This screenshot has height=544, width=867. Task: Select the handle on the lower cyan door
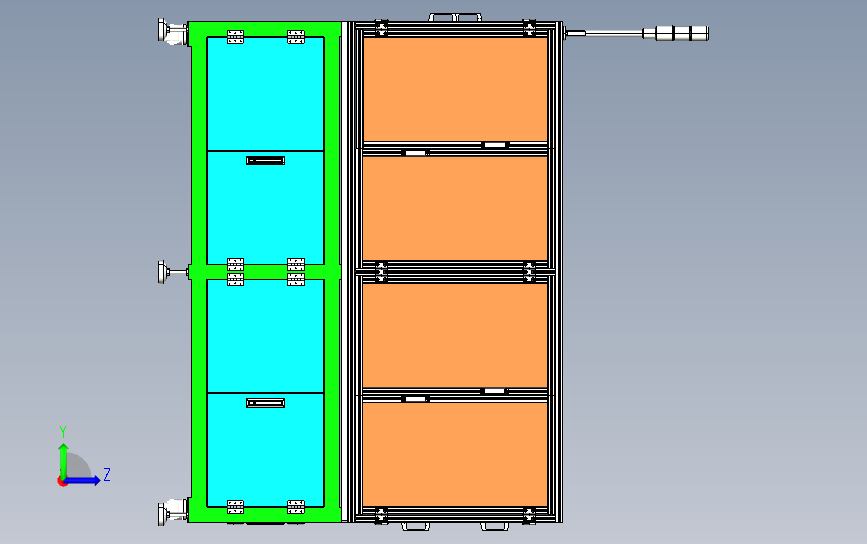[x=265, y=402]
